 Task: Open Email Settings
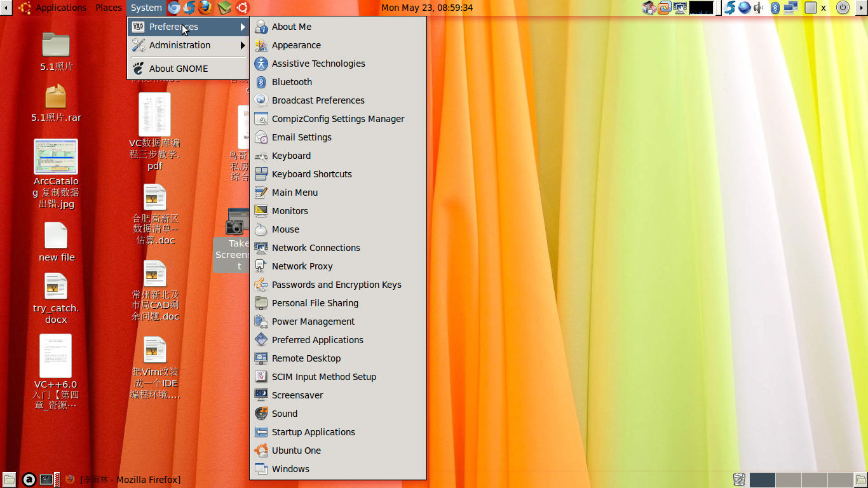[x=337, y=137]
